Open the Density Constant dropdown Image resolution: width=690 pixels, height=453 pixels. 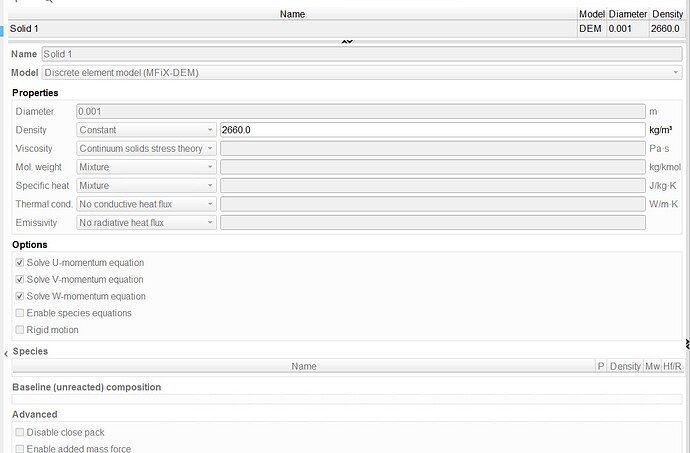pos(146,130)
